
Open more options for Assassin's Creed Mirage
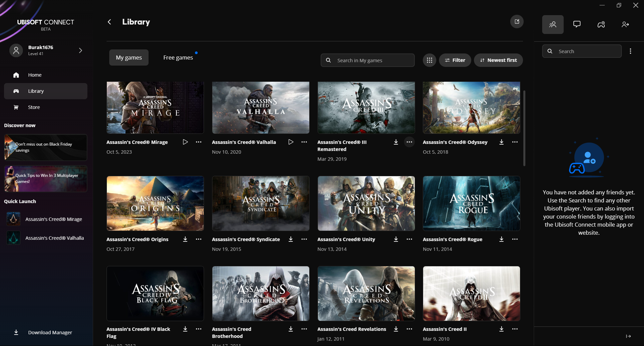click(x=199, y=142)
